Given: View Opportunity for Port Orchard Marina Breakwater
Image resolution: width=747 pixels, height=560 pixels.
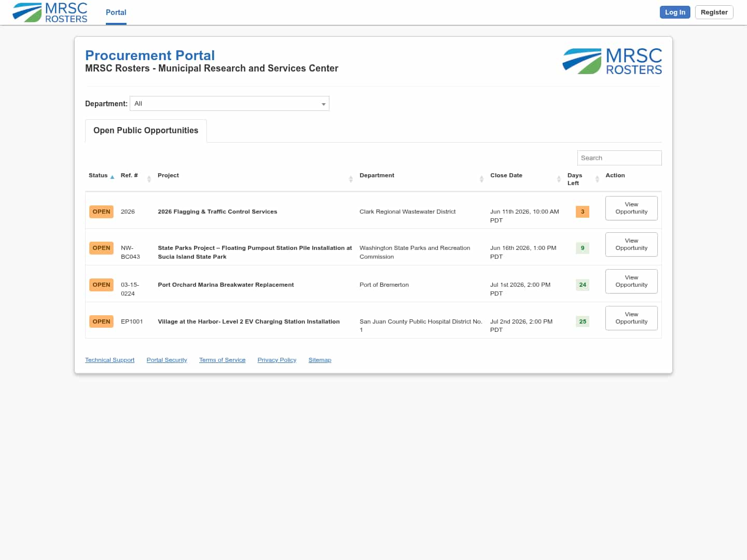Looking at the screenshot, I should pyautogui.click(x=631, y=281).
